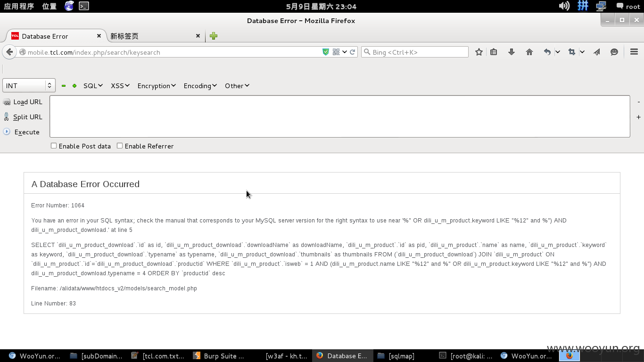The image size is (644, 362).
Task: Open dropdown arrow next to undo icon
Action: [x=558, y=52]
